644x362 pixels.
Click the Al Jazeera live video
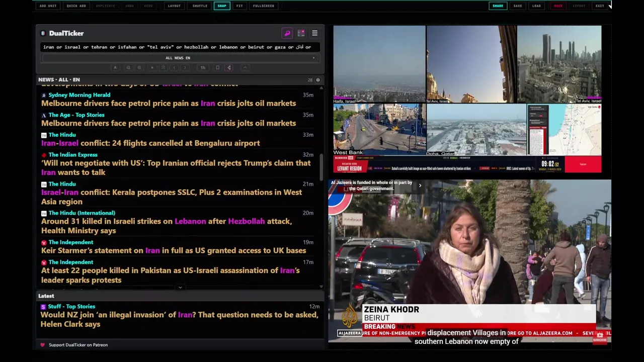(469, 261)
